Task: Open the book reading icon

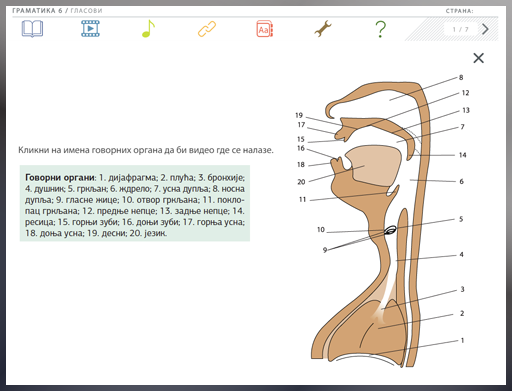Action: pyautogui.click(x=32, y=29)
